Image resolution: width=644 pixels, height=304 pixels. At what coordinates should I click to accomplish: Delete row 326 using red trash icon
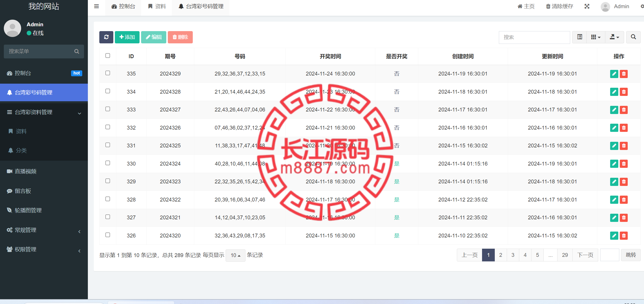pos(624,236)
